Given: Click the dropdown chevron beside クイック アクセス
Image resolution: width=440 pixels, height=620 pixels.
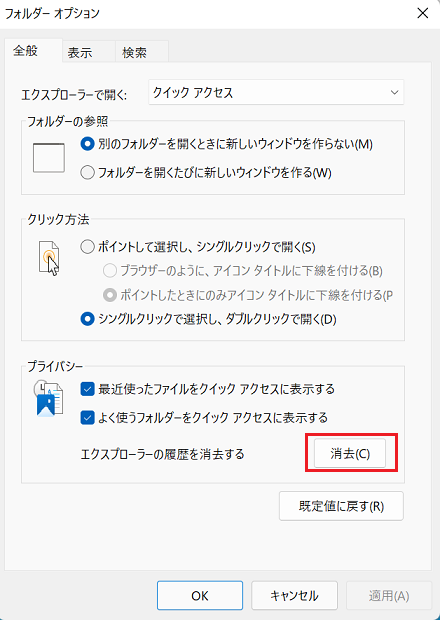Looking at the screenshot, I should click(394, 93).
